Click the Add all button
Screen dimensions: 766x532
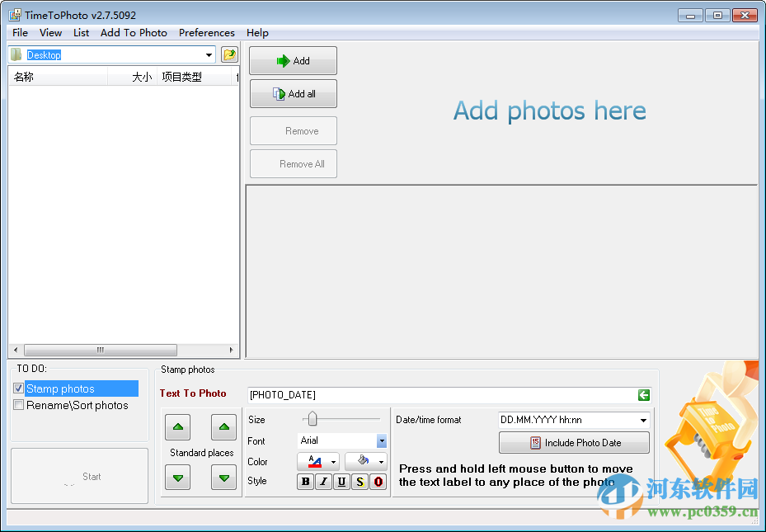coord(293,94)
